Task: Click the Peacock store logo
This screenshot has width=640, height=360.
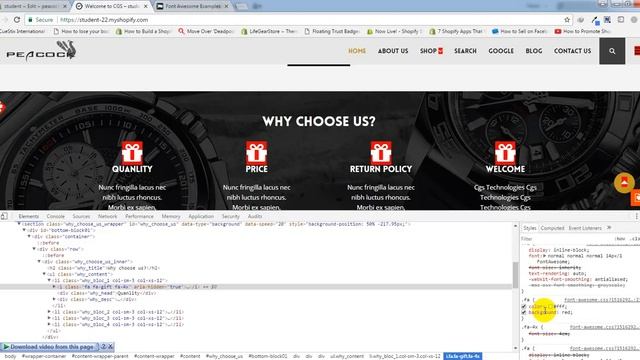Action: (x=41, y=51)
